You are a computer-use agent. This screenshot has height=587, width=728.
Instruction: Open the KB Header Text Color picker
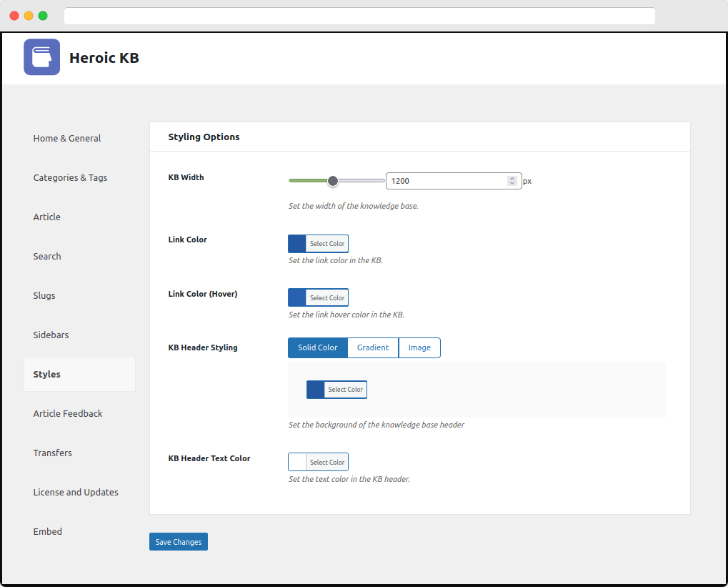coord(318,463)
